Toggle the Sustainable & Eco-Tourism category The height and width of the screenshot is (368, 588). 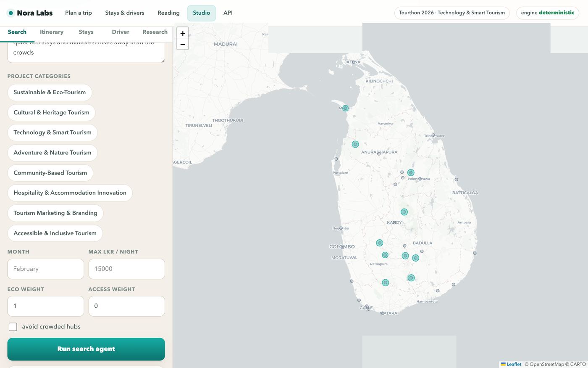pos(50,93)
